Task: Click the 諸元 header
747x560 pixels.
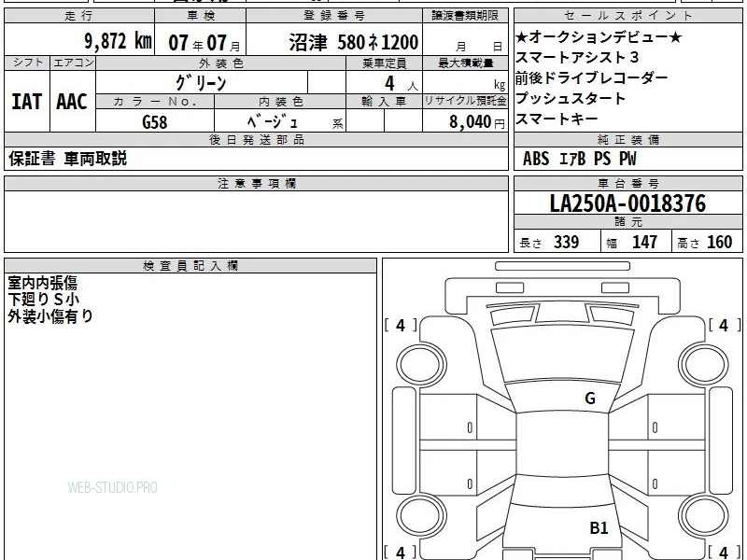Action: point(627,222)
